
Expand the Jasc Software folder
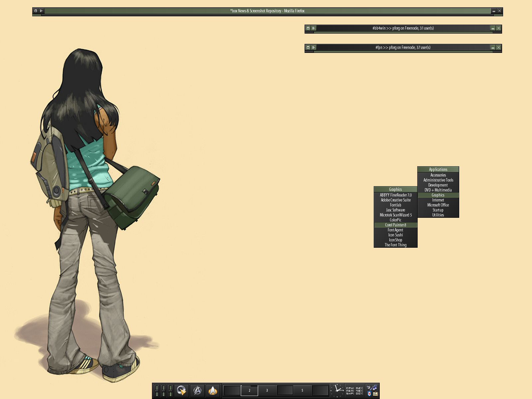click(396, 210)
